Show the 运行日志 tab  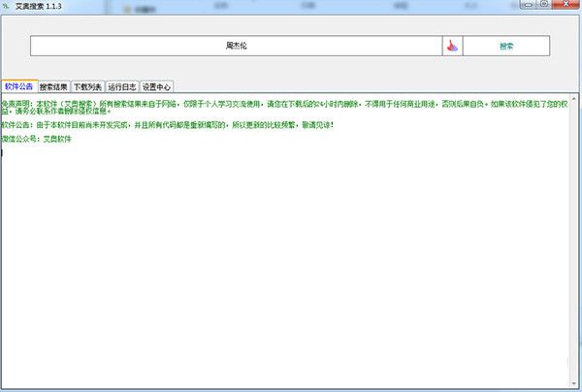[x=122, y=87]
